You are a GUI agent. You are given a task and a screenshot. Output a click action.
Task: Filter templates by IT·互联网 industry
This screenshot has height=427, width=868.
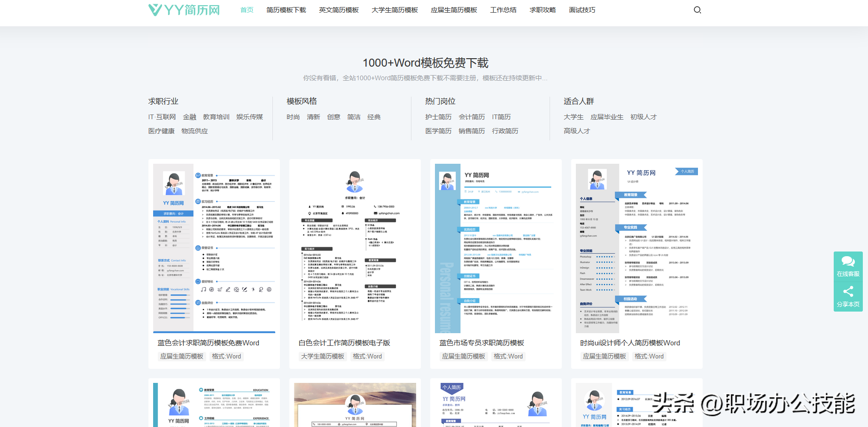[162, 117]
